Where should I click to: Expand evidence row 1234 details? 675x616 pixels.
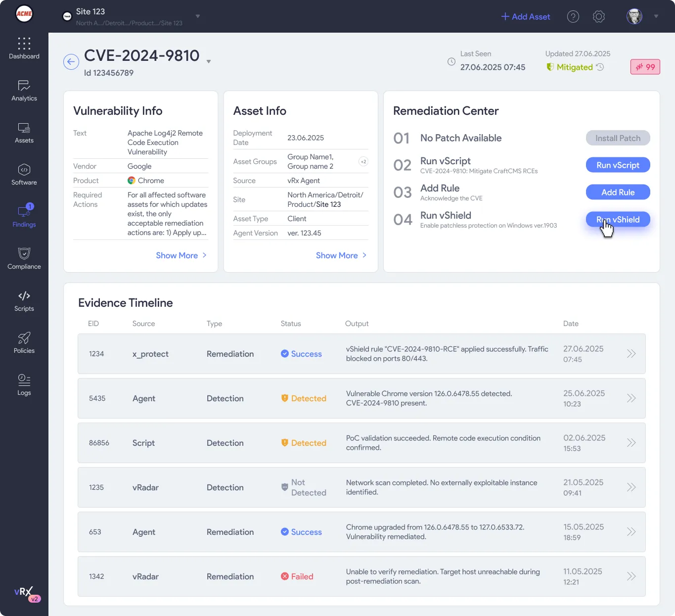point(631,354)
